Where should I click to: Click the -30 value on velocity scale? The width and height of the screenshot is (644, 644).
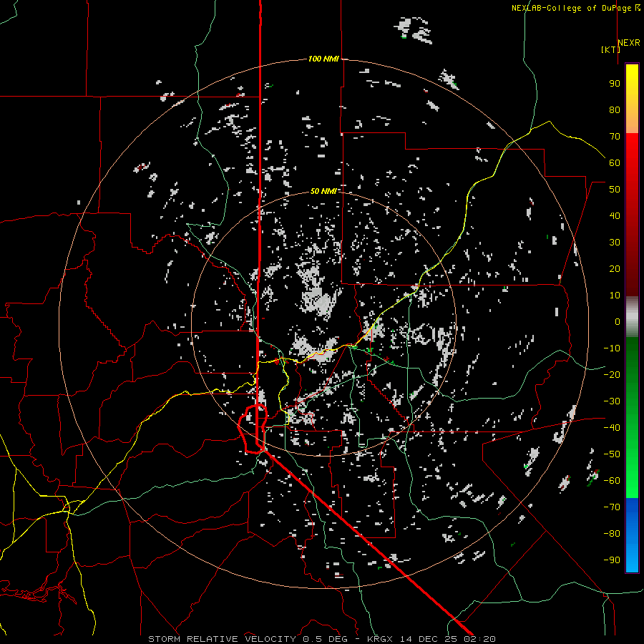[x=612, y=401]
